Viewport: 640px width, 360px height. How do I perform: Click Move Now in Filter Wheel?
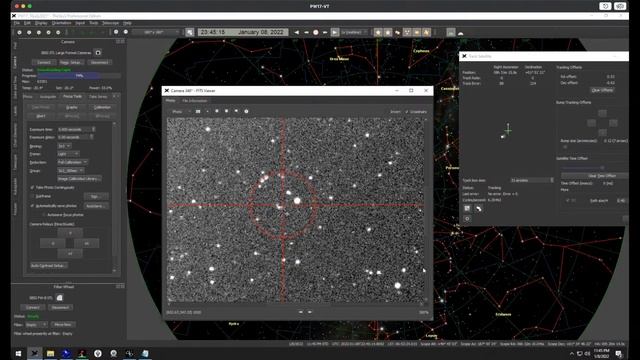63,324
